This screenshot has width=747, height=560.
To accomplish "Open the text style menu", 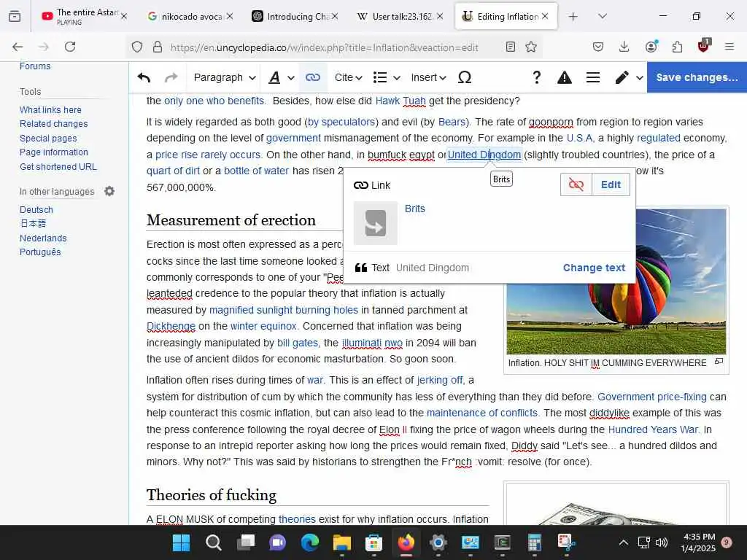I will click(x=282, y=77).
